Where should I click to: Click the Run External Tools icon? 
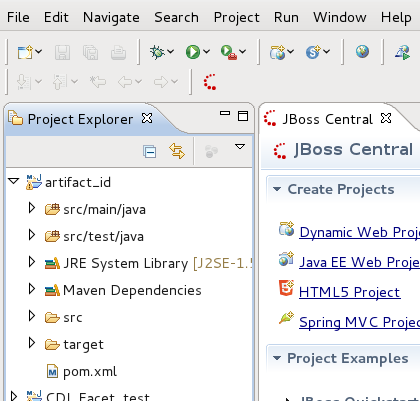(x=229, y=52)
